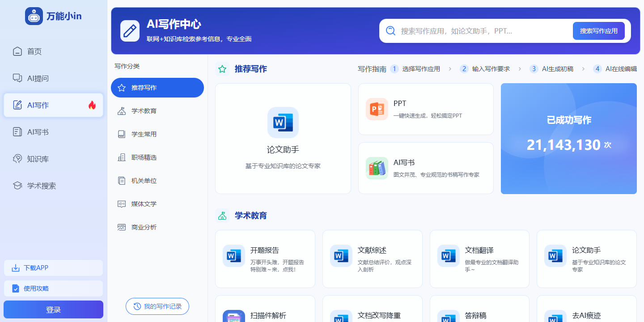The height and width of the screenshot is (322, 644).
Task: Click the flame icon beside AI写作
Action: pos(92,105)
